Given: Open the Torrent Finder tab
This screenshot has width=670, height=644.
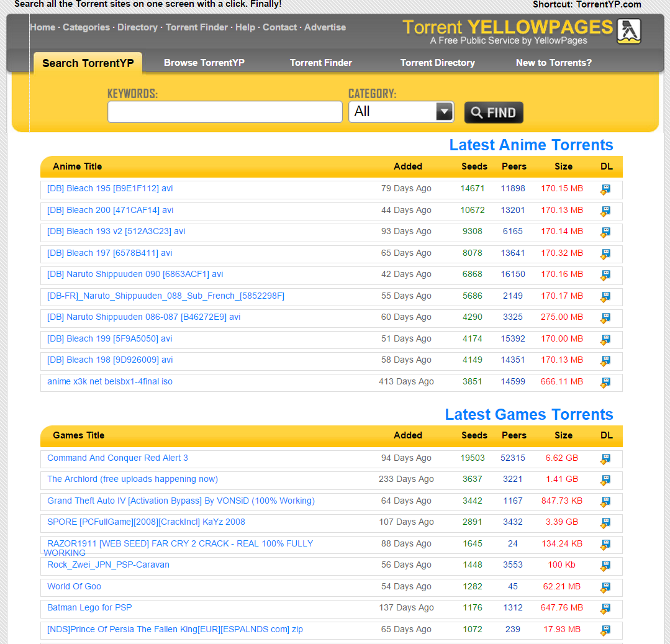Looking at the screenshot, I should click(321, 63).
